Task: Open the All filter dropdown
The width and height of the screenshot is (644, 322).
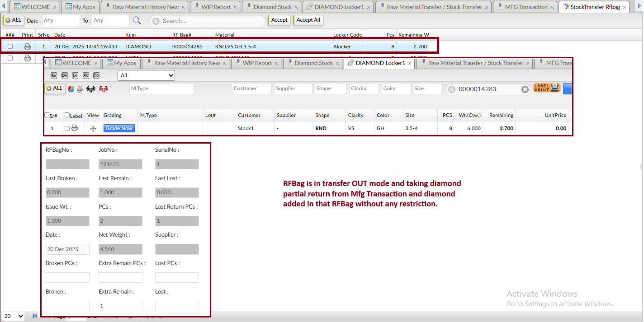Action: pyautogui.click(x=146, y=75)
